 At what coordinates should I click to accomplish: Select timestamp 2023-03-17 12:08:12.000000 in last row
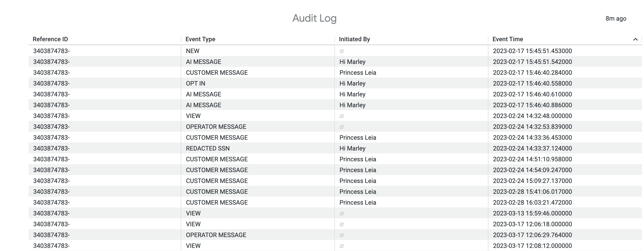click(x=532, y=245)
